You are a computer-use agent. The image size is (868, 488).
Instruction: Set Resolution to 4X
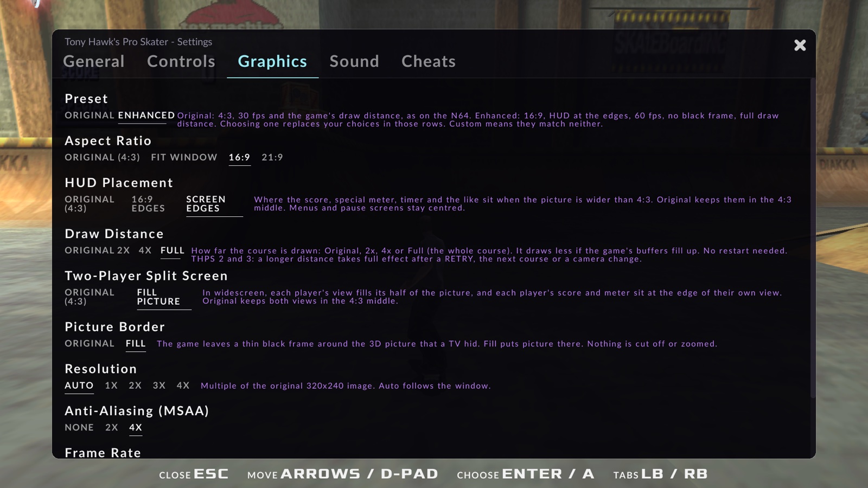point(183,386)
